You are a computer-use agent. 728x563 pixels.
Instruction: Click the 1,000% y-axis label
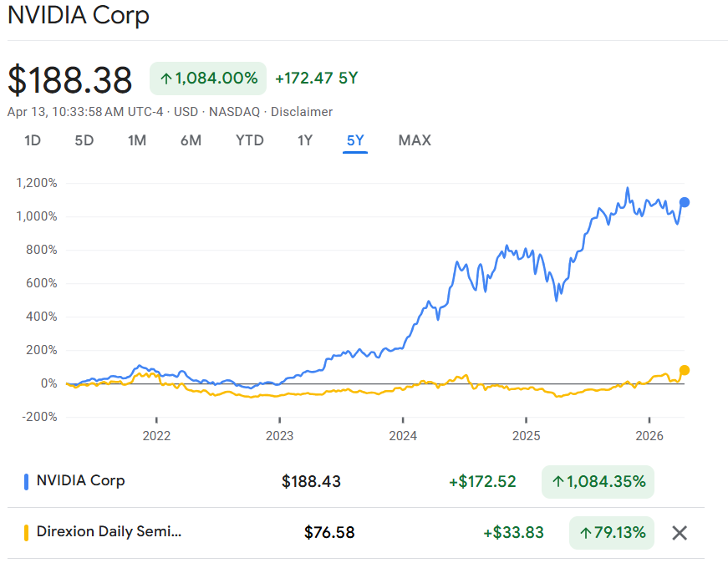coord(37,216)
